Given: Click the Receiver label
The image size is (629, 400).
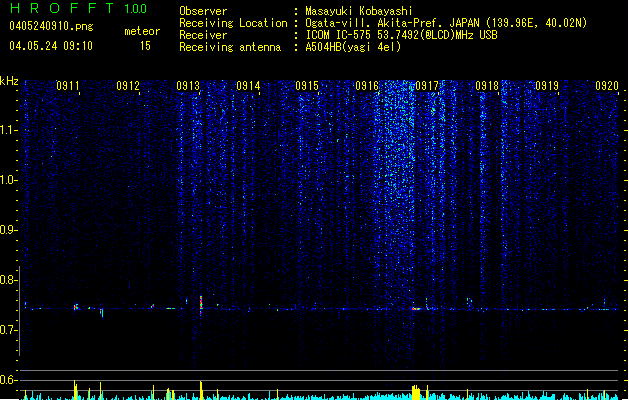Looking at the screenshot, I should pos(203,35).
